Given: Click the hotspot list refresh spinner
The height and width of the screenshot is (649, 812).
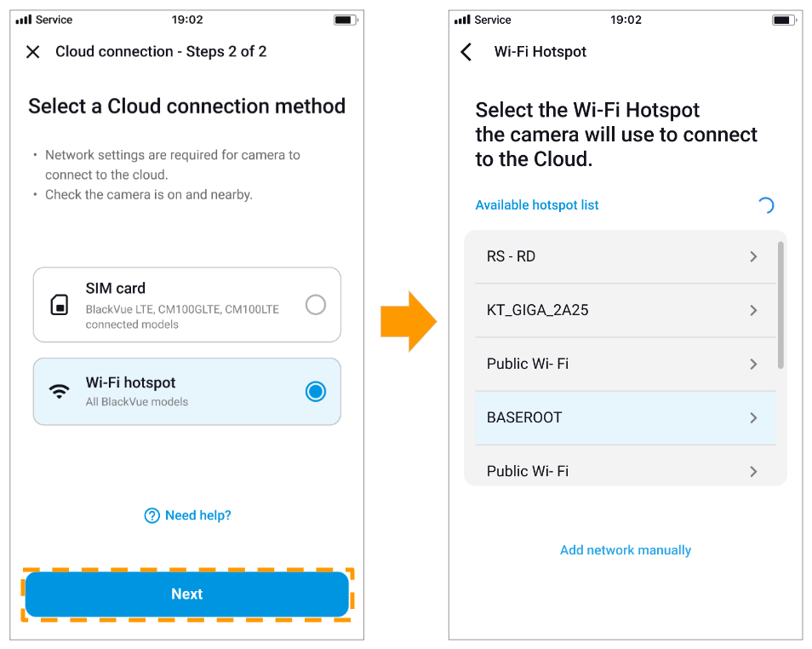Looking at the screenshot, I should click(765, 205).
